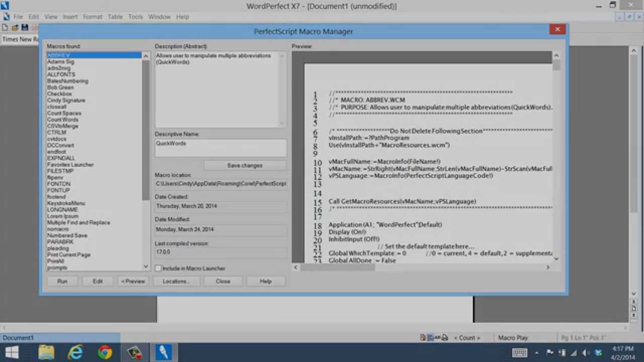Click the WordPerfect pen icon on the taskbar
This screenshot has width=644, height=362.
point(163,352)
